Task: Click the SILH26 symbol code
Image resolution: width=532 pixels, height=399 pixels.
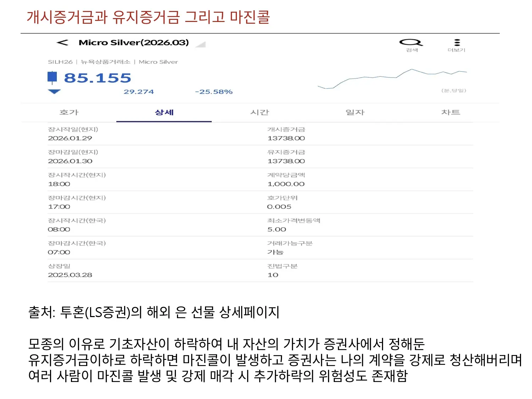Action: click(60, 62)
